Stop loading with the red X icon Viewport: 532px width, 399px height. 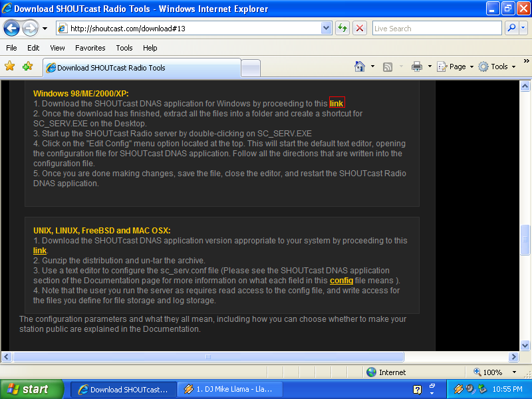[x=360, y=28]
